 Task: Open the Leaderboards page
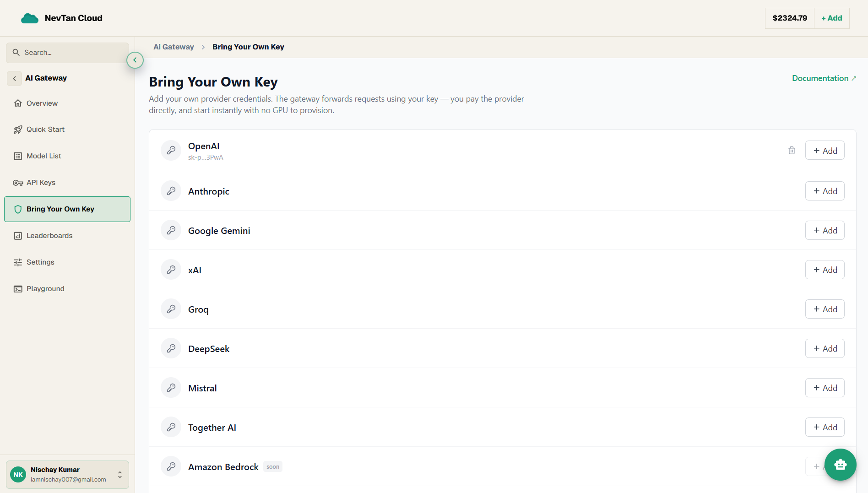(67, 236)
